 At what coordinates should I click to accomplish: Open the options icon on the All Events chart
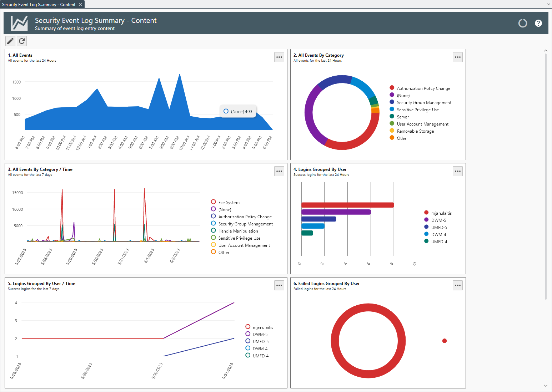279,57
